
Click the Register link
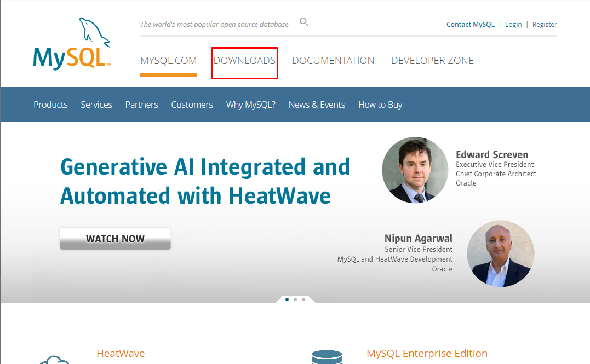(545, 25)
